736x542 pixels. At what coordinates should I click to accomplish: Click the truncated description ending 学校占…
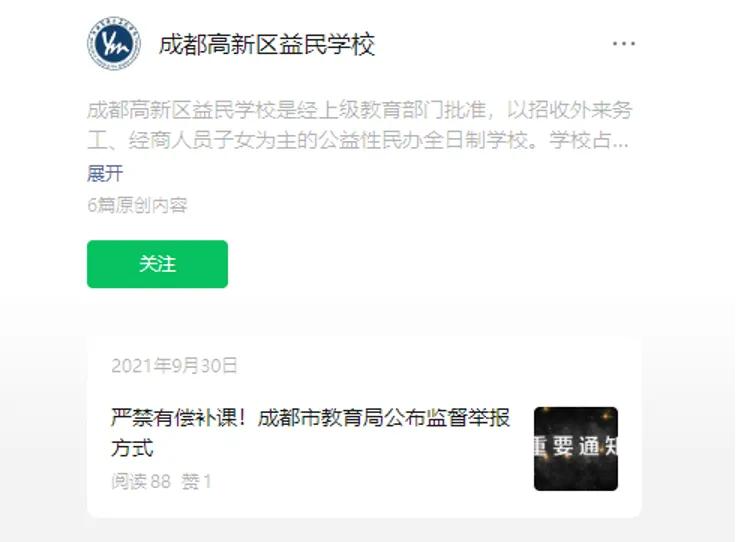tap(589, 140)
